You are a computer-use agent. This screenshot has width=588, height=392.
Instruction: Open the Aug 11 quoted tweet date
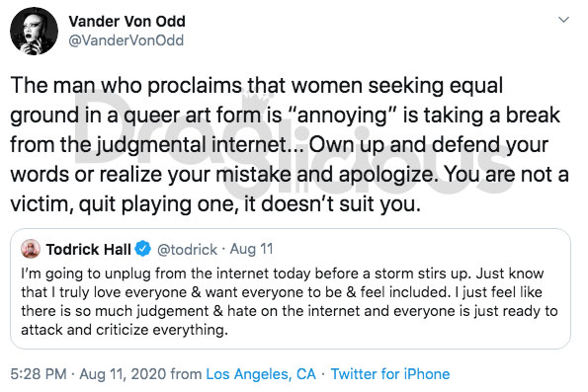(252, 249)
